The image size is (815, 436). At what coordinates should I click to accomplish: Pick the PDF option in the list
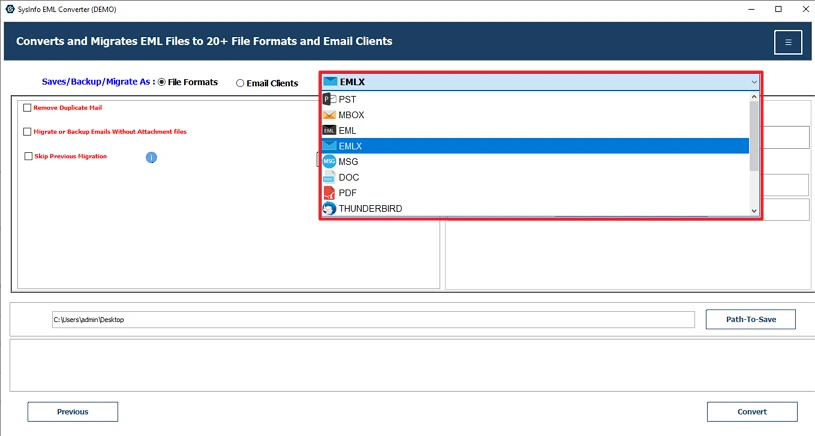tap(535, 193)
